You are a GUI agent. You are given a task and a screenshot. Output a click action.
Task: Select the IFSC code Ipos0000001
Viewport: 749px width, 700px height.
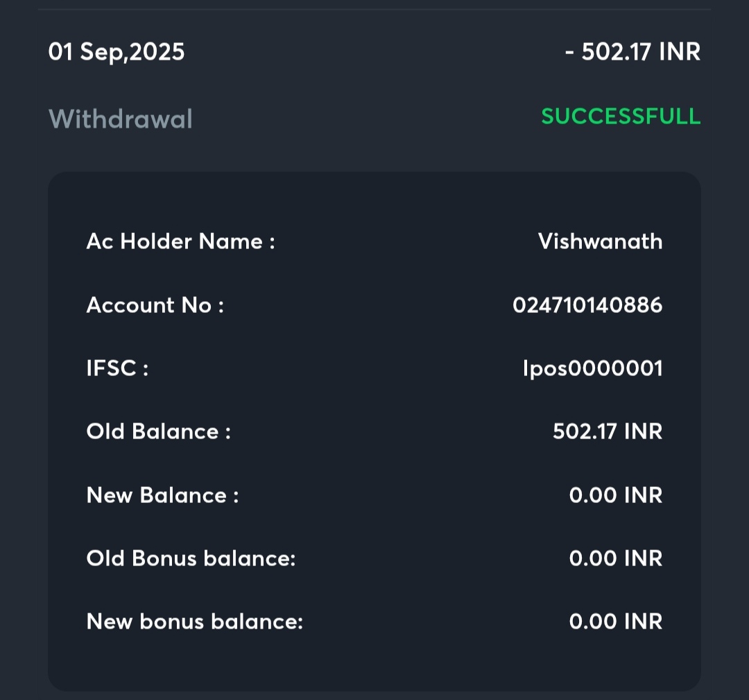click(592, 368)
